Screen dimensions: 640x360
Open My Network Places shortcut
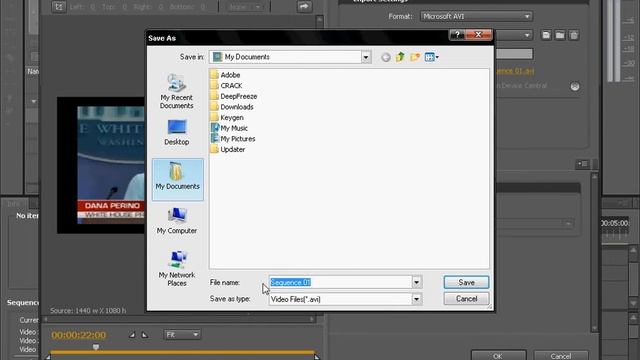coord(177,268)
